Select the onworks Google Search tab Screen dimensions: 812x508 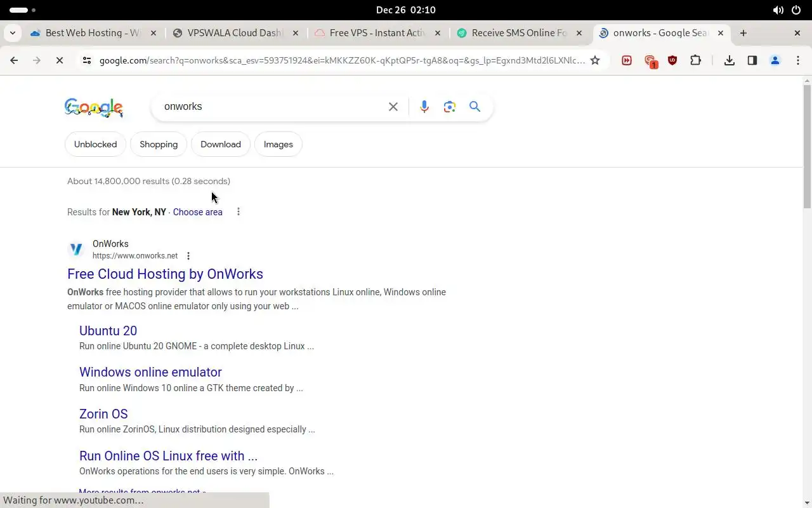pos(660,33)
